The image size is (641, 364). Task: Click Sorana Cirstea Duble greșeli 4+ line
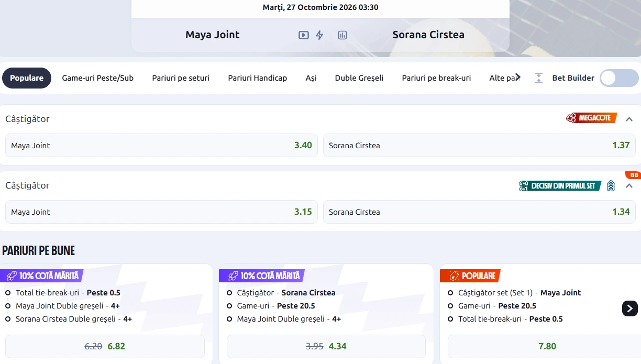coord(74,319)
